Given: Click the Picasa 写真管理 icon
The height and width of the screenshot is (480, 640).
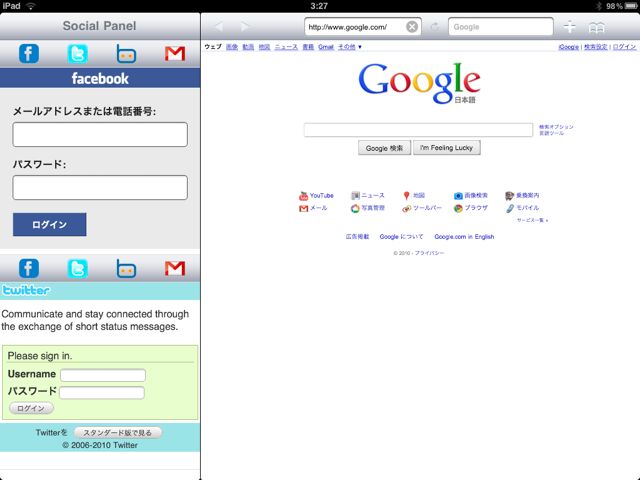Looking at the screenshot, I should click(x=355, y=208).
